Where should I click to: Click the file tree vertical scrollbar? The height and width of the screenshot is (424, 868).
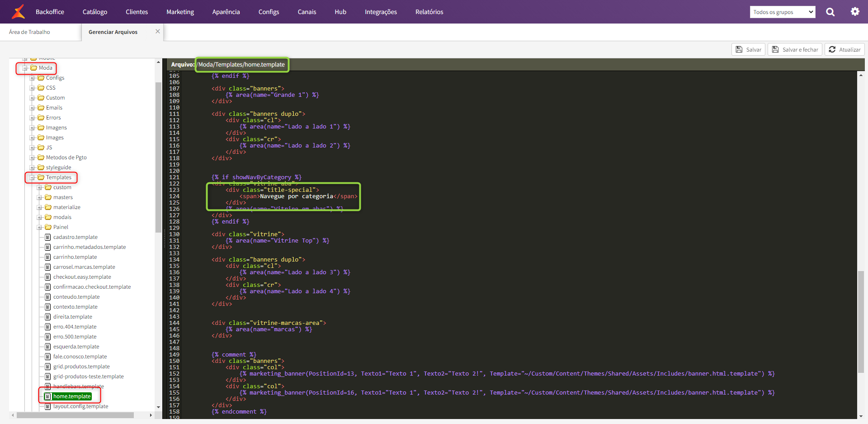pyautogui.click(x=158, y=157)
